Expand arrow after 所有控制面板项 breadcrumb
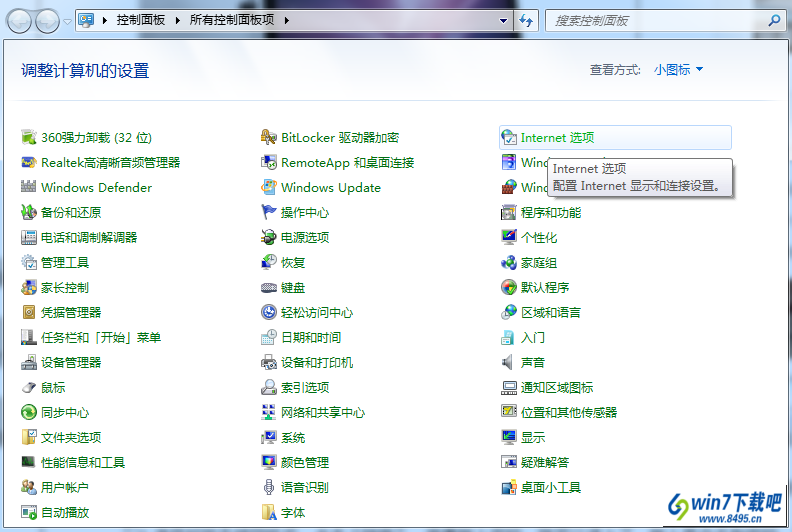This screenshot has width=792, height=532. [x=286, y=21]
